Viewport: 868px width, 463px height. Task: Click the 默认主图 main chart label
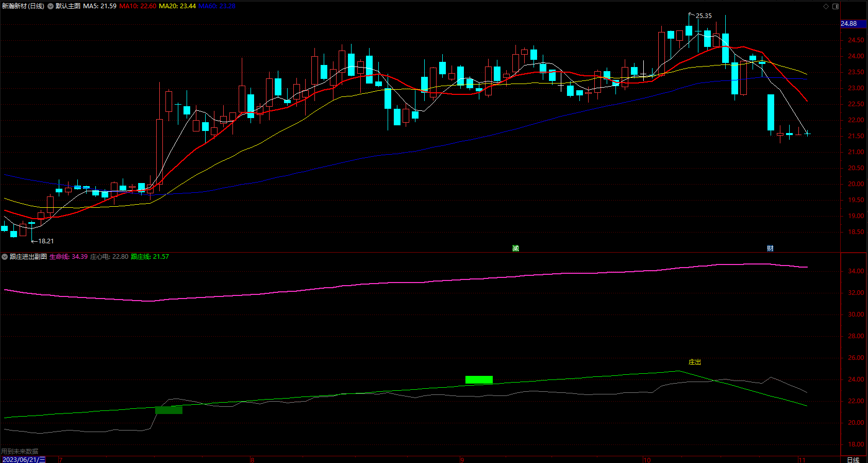pyautogui.click(x=68, y=6)
